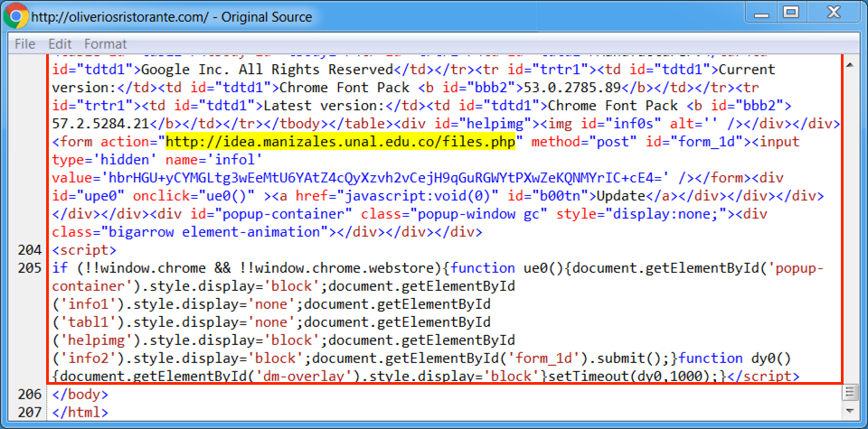Click the window.chrome.webstore condition
The image size is (868, 429).
tap(339, 268)
